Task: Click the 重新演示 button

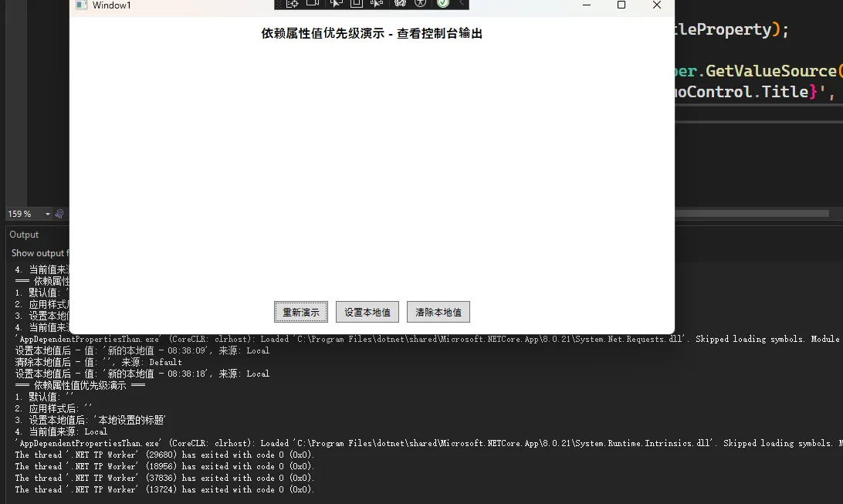Action: pyautogui.click(x=301, y=312)
